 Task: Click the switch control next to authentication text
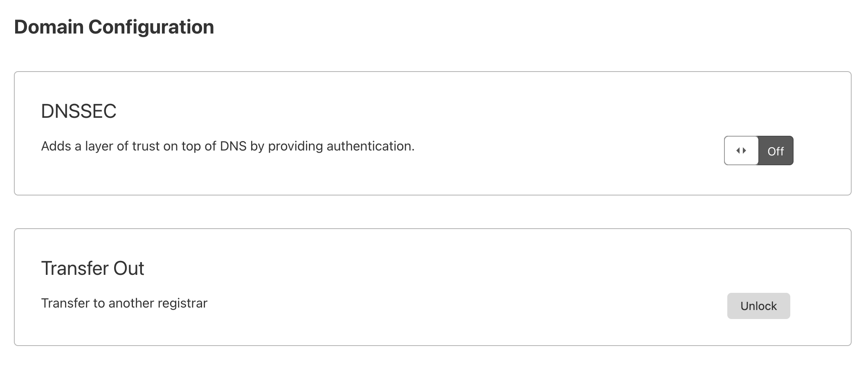tap(758, 151)
